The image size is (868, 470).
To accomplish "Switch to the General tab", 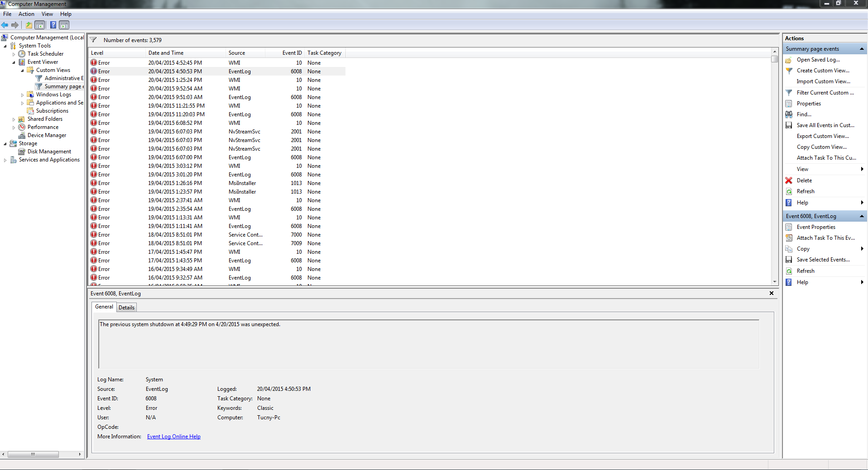I will [x=104, y=307].
